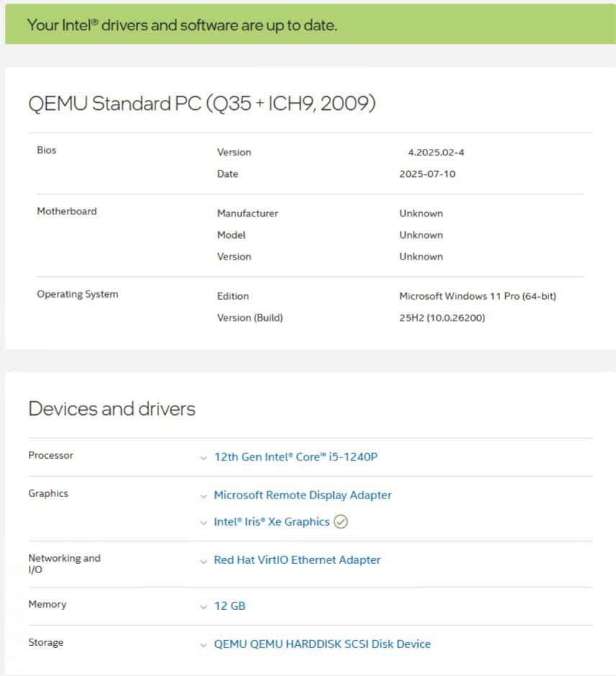Click chevron next to Intel Iris Xe Graphics

tap(204, 523)
